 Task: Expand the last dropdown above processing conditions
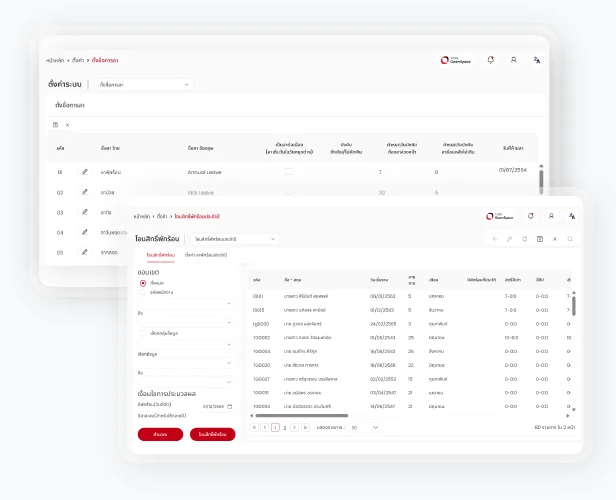click(186, 382)
